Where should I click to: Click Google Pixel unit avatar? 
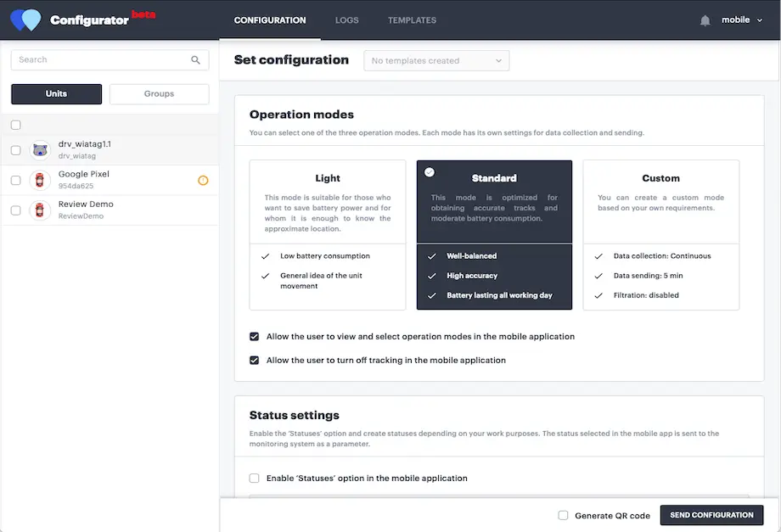(x=40, y=180)
